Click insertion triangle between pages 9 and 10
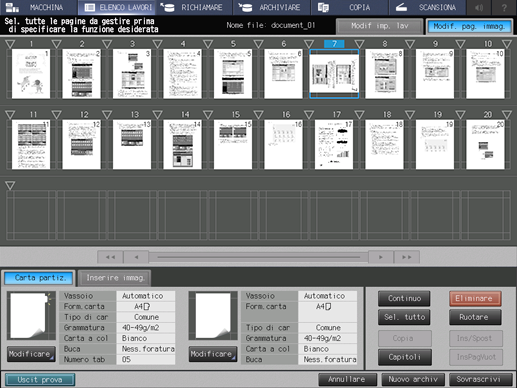 (x=460, y=44)
